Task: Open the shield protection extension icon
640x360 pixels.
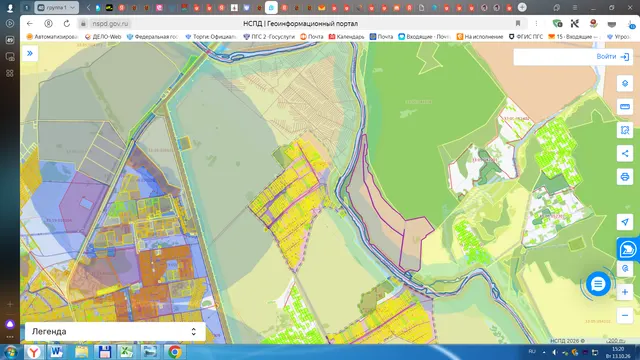Action: coord(557,24)
